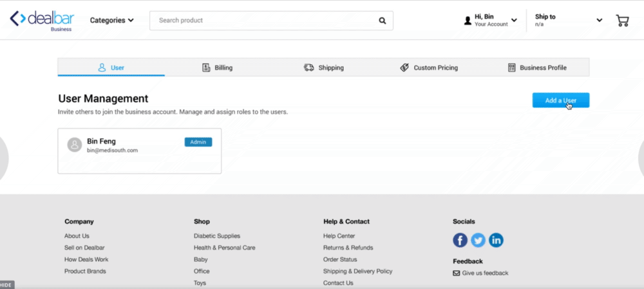Focus the Search product field

(264, 21)
